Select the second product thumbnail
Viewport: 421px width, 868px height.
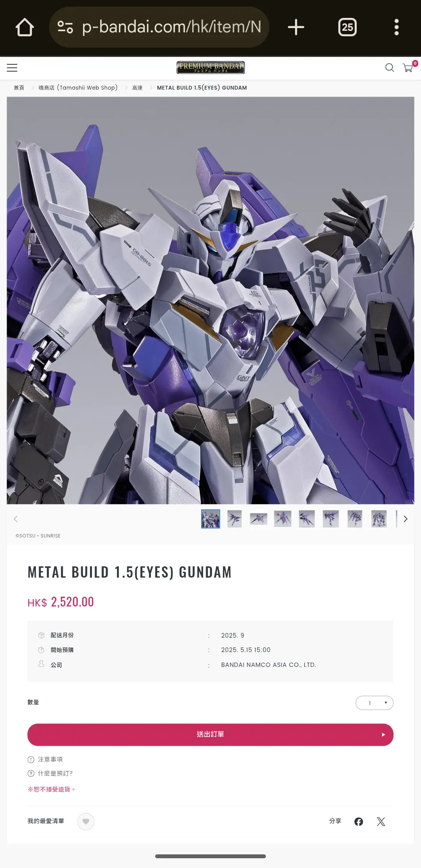point(234,519)
